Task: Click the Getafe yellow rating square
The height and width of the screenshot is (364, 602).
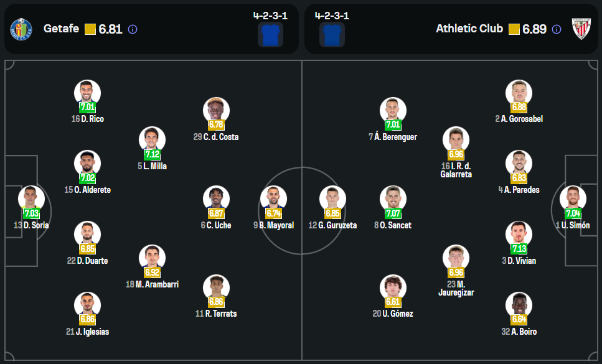Action: click(x=90, y=29)
